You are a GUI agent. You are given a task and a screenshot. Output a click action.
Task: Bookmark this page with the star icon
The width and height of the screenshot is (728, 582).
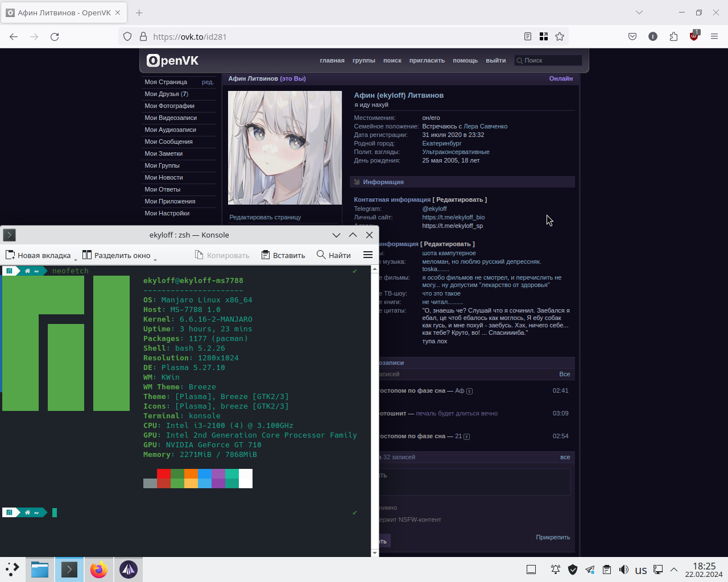[x=560, y=36]
